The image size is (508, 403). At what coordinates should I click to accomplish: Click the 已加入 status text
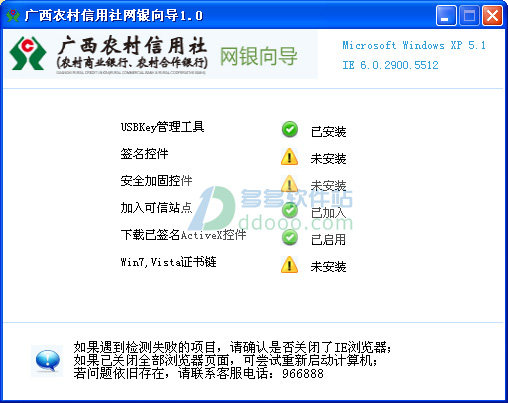click(x=328, y=213)
